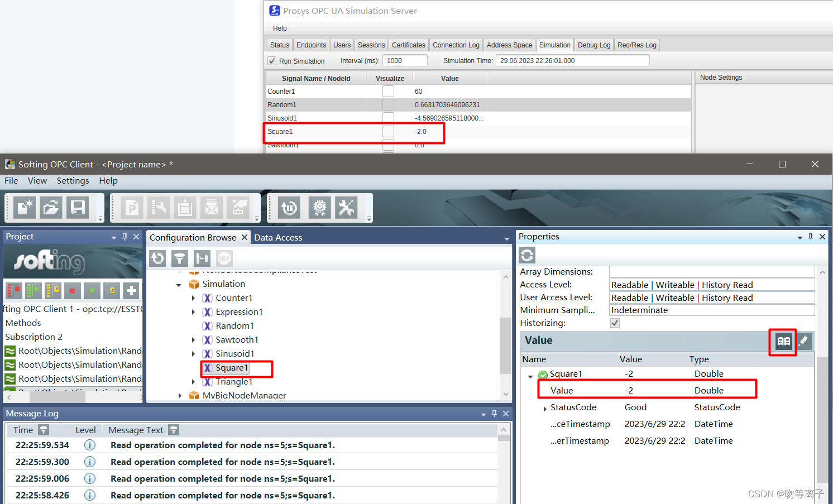Open the Properties panel dropdown arrow
This screenshot has height=504, width=833.
[800, 238]
